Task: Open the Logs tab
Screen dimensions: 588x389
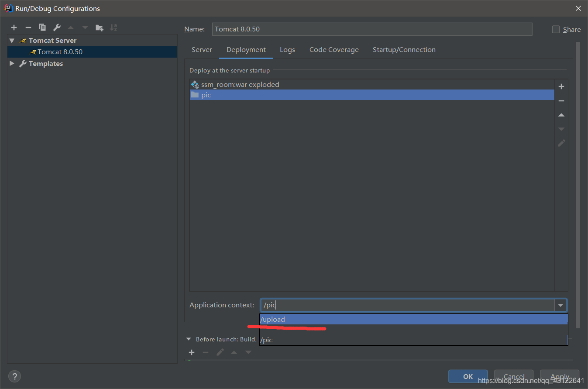Action: pos(287,50)
